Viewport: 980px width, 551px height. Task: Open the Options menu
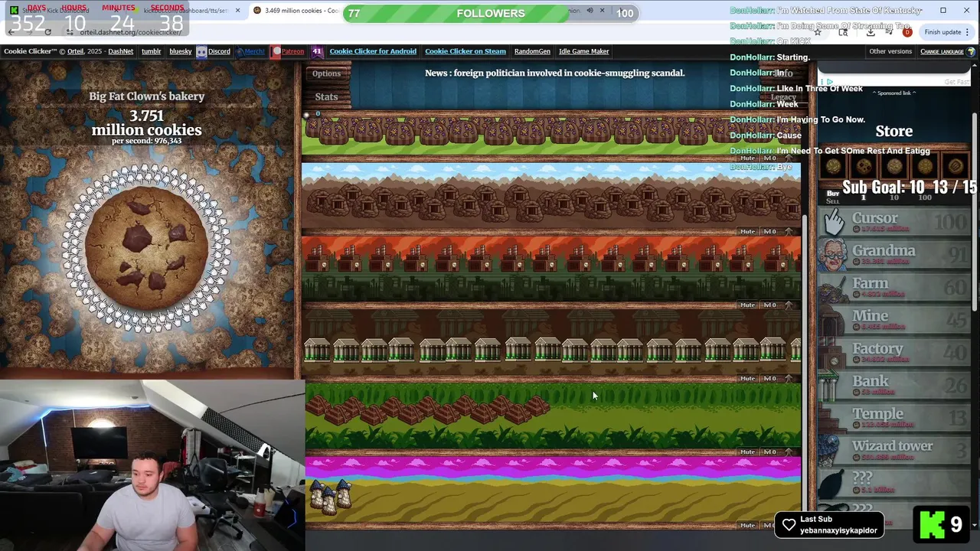coord(326,73)
